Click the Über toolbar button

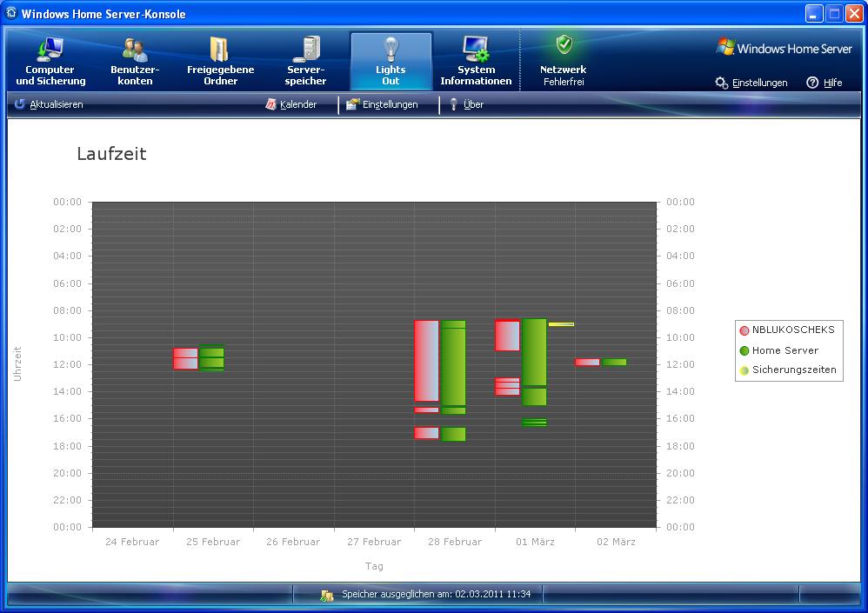pyautogui.click(x=466, y=104)
